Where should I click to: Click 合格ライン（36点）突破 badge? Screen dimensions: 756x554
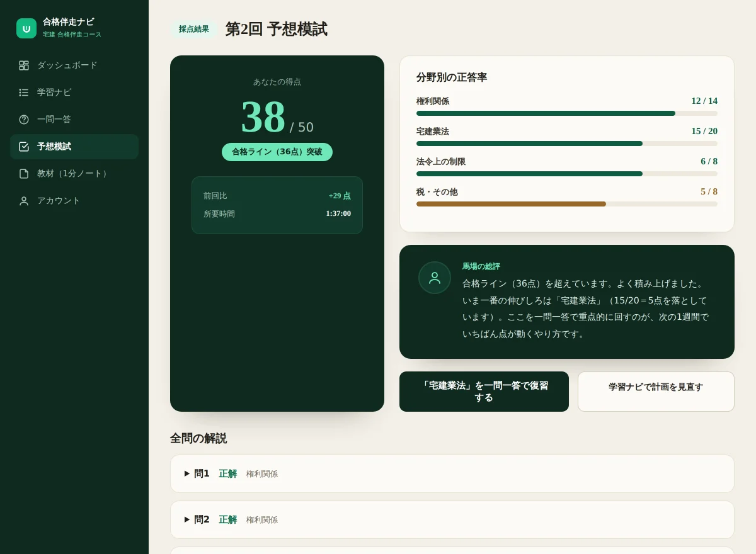click(277, 152)
